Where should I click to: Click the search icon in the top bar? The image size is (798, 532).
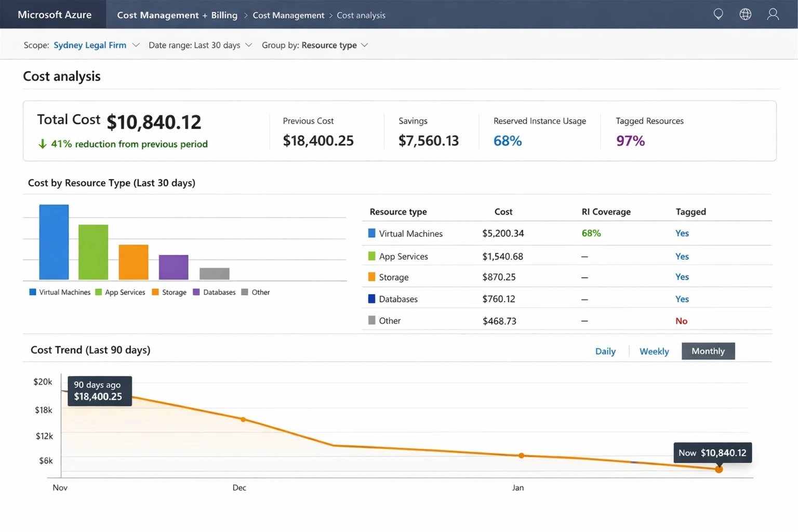719,14
